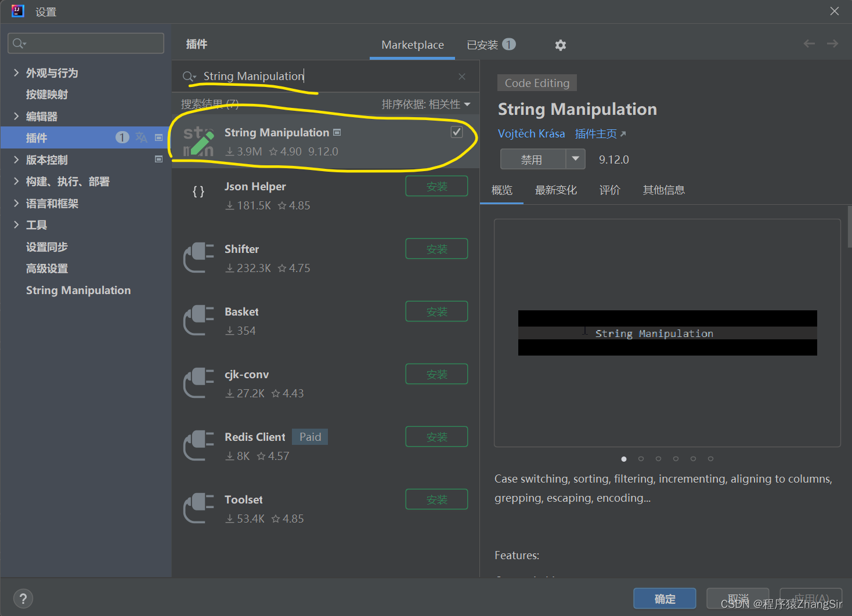Navigate forward with the right arrow
The width and height of the screenshot is (852, 616).
[x=832, y=44]
